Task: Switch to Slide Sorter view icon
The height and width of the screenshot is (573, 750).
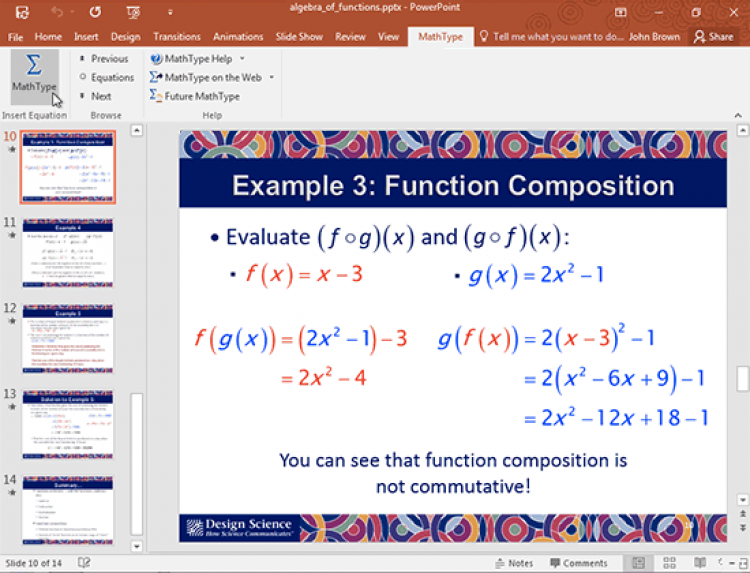Action: 669,562
